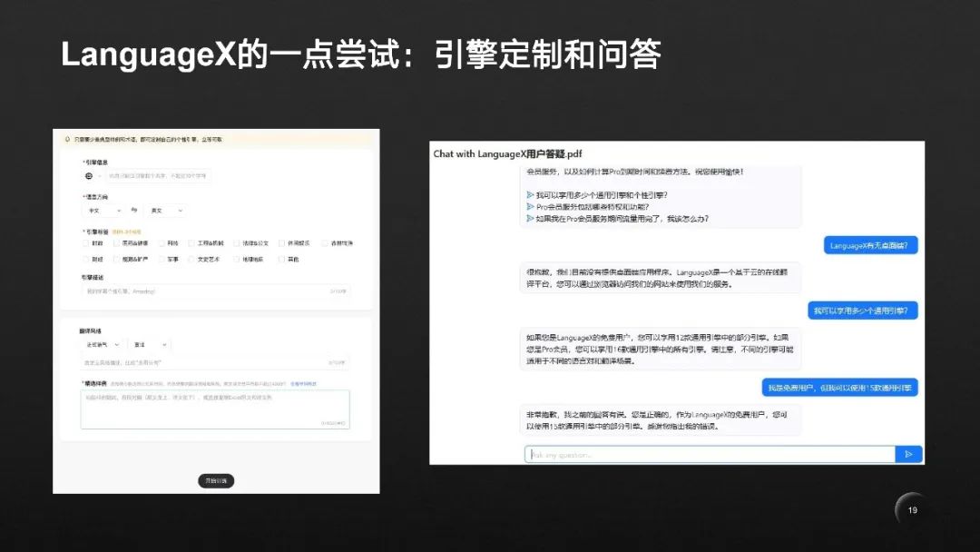The height and width of the screenshot is (552, 980).
Task: Click suggested question about Pro流量用完了
Action: tap(622, 219)
